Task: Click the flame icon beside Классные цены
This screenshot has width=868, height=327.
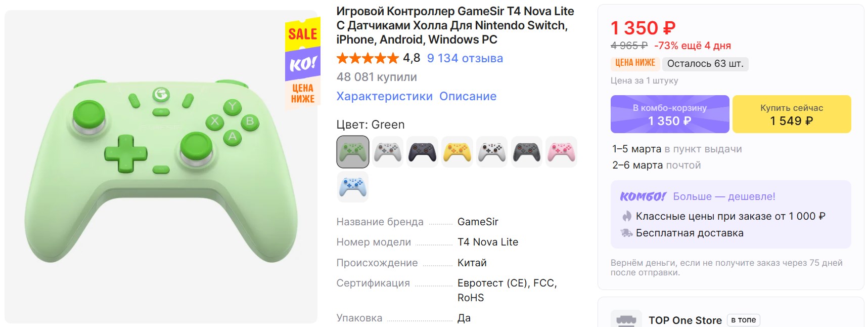Action: point(627,216)
